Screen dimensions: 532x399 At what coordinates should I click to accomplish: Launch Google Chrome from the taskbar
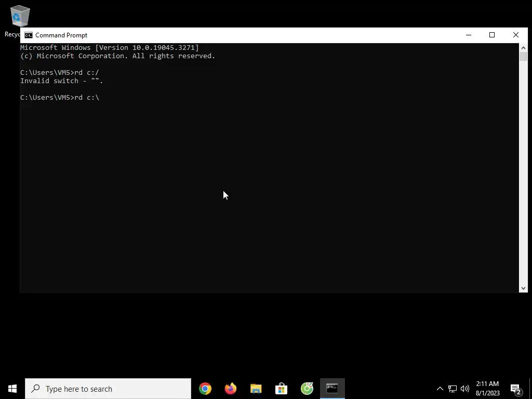point(205,389)
